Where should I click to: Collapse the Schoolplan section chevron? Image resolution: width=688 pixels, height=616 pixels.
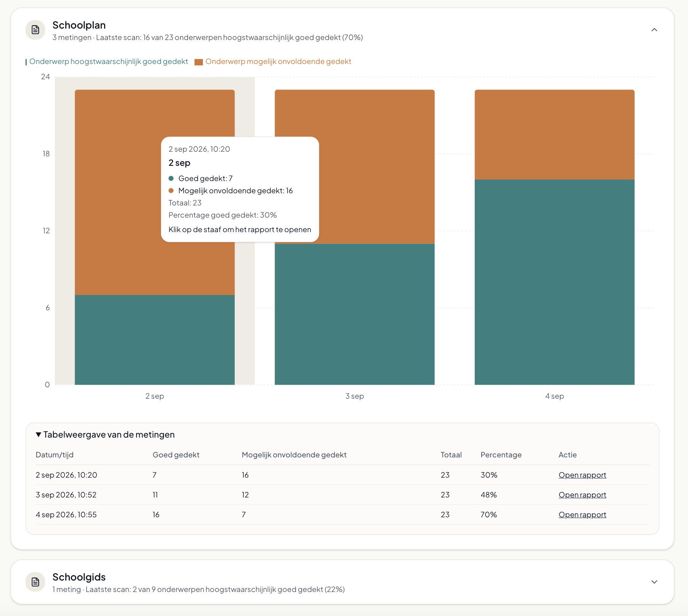pos(654,30)
